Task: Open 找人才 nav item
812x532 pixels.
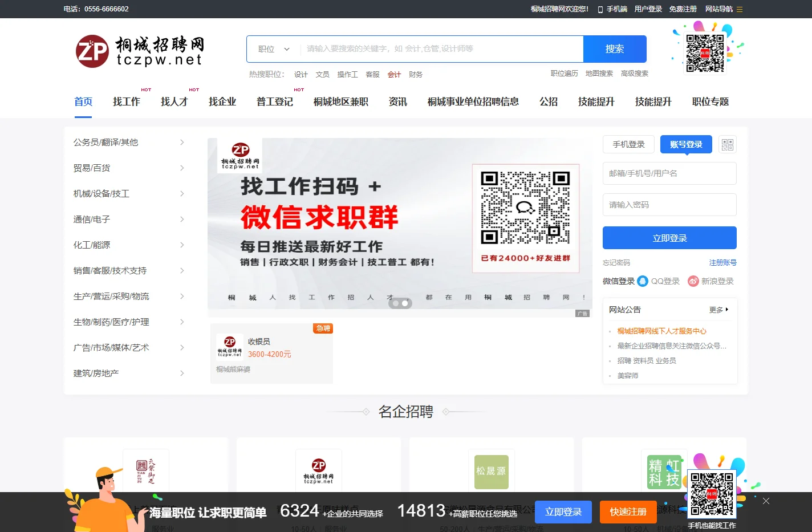Action: pos(174,101)
